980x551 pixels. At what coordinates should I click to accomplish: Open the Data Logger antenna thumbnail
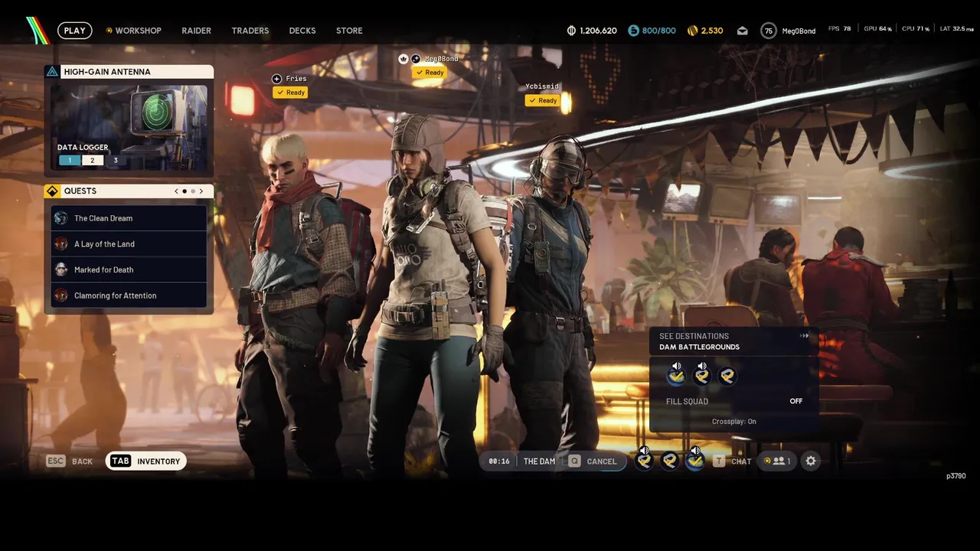click(x=129, y=126)
